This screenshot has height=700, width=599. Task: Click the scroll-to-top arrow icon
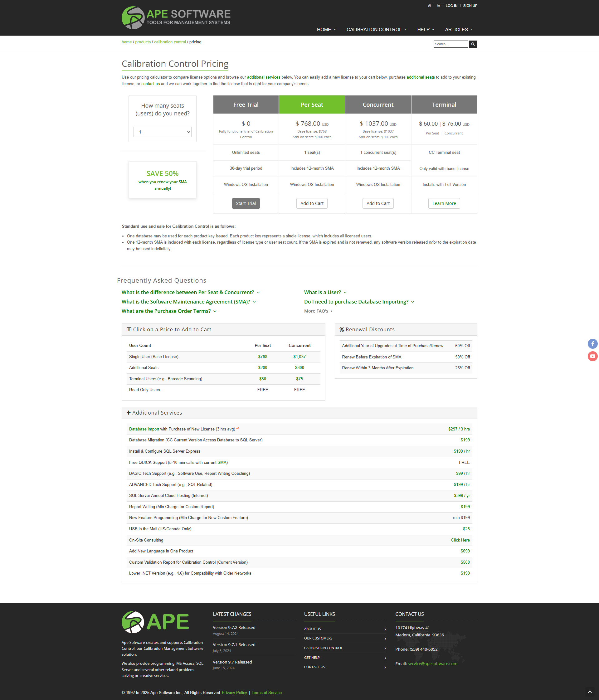(590, 692)
